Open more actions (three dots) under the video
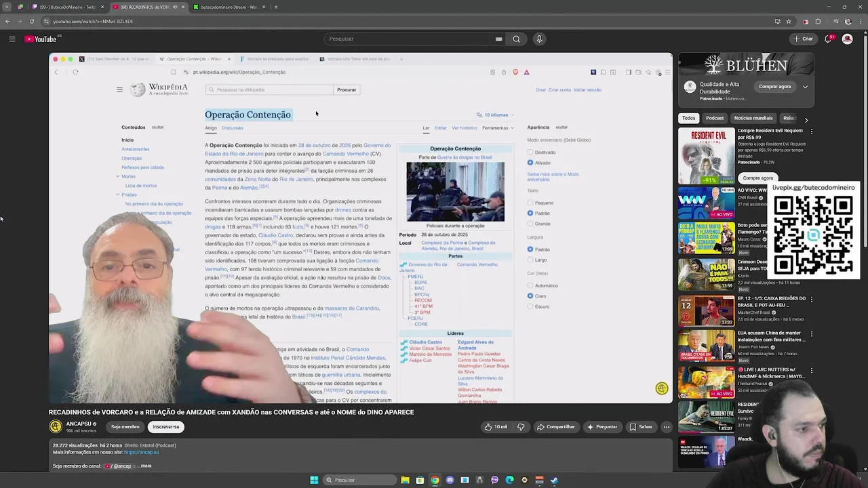The image size is (868, 488). coord(667,427)
